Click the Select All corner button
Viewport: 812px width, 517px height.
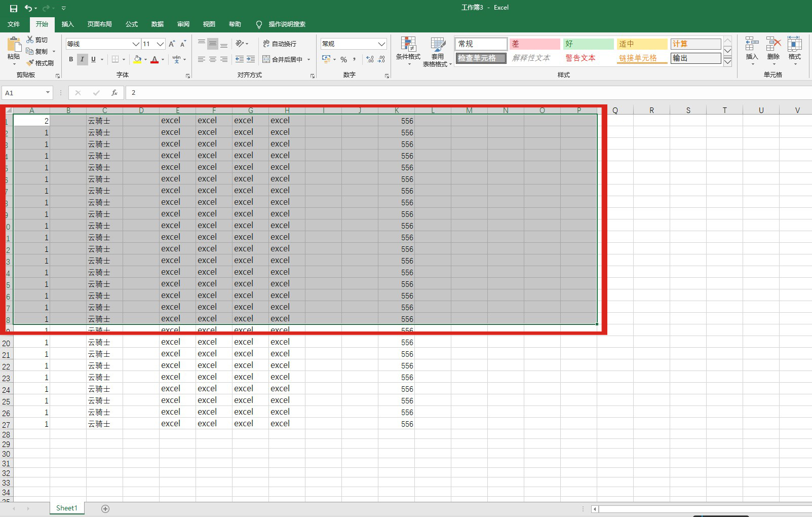pos(8,110)
